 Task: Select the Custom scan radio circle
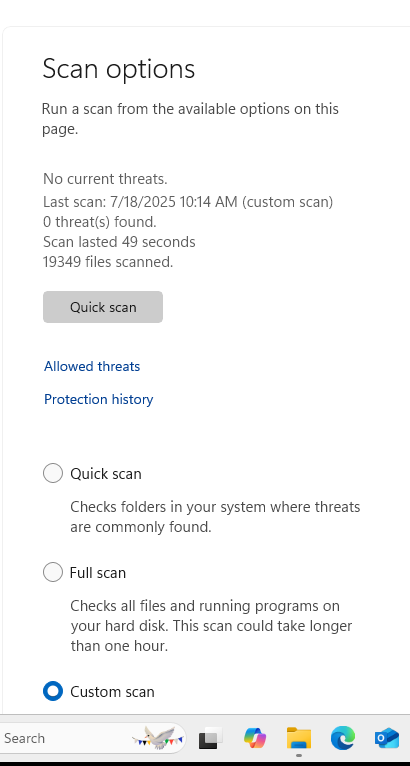click(x=53, y=691)
